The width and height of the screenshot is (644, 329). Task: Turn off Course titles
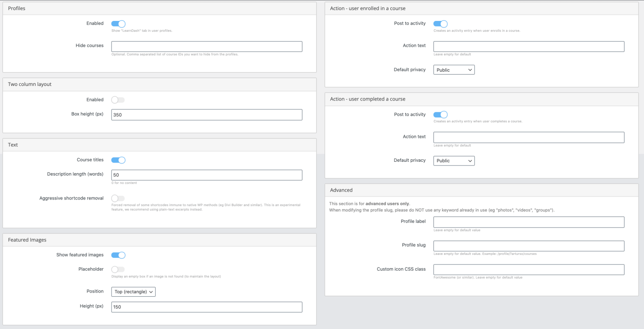tap(118, 160)
